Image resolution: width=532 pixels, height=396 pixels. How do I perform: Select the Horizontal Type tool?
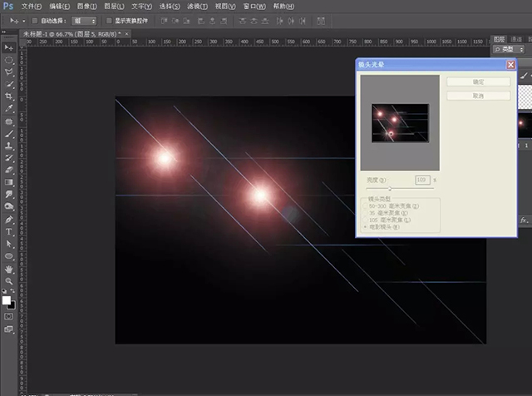[10, 231]
